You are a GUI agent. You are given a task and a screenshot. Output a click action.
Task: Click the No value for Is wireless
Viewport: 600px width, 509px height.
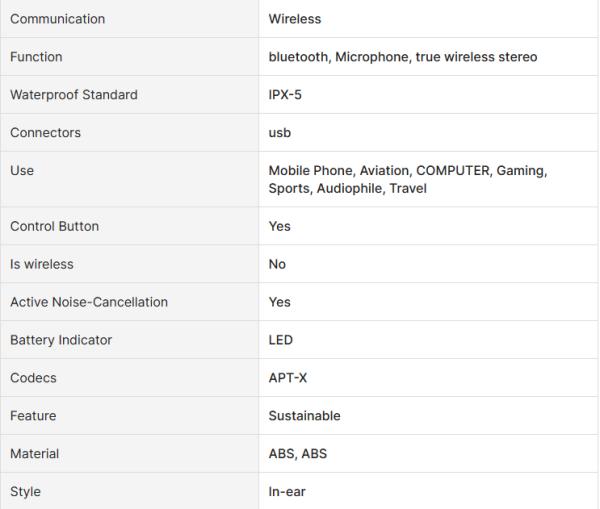(x=277, y=264)
